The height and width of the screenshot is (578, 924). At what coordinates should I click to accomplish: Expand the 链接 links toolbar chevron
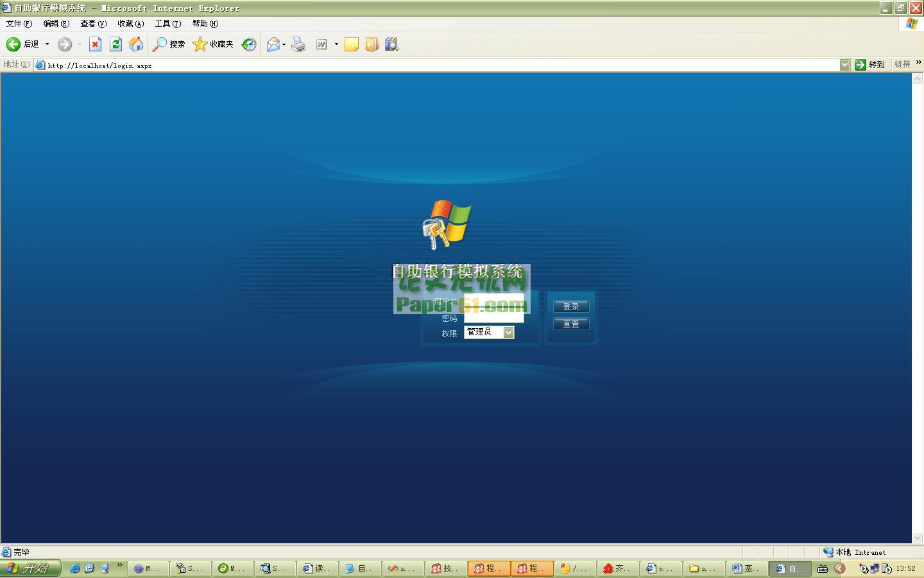tap(919, 63)
